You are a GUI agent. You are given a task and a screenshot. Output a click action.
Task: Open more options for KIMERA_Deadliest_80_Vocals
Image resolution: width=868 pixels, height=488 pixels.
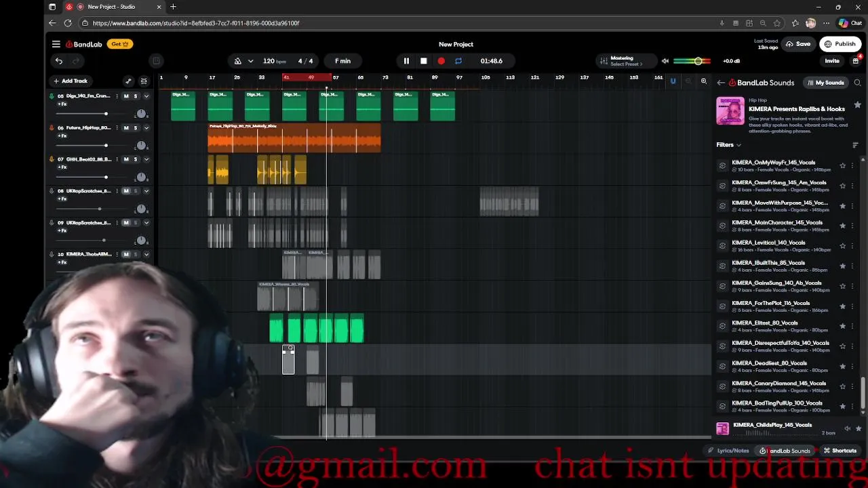click(x=852, y=366)
